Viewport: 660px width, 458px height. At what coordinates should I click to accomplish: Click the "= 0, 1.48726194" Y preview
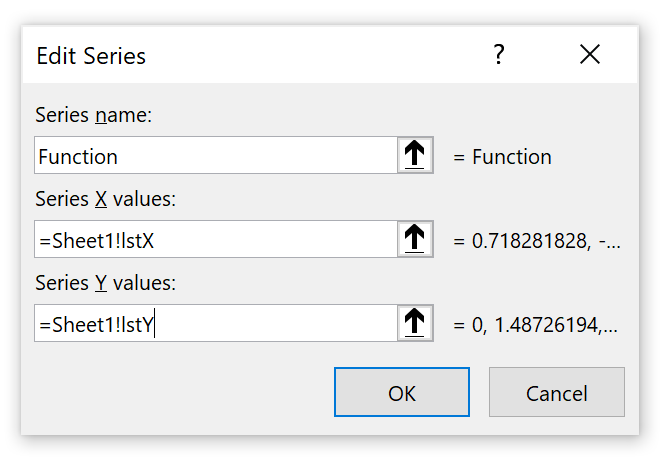(536, 325)
